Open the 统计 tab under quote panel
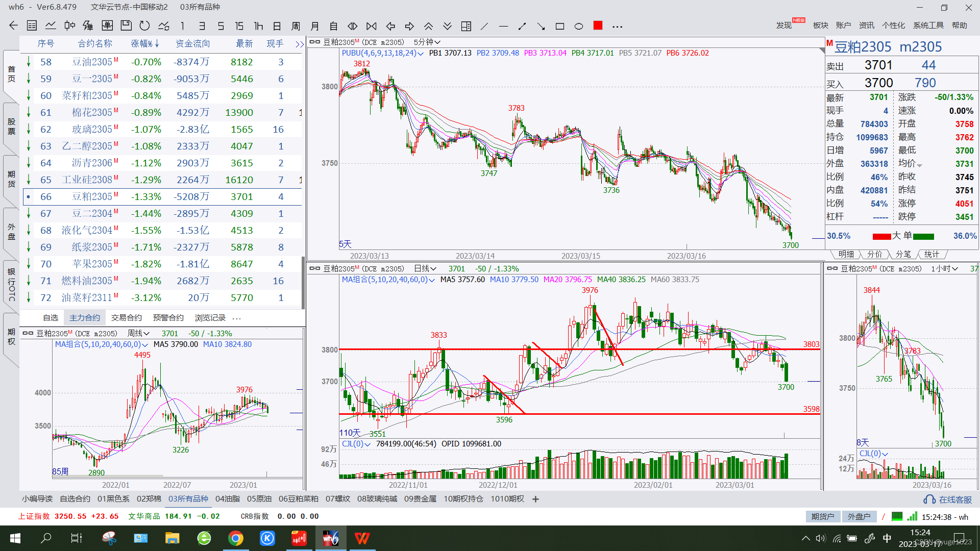The height and width of the screenshot is (551, 980). (x=932, y=254)
